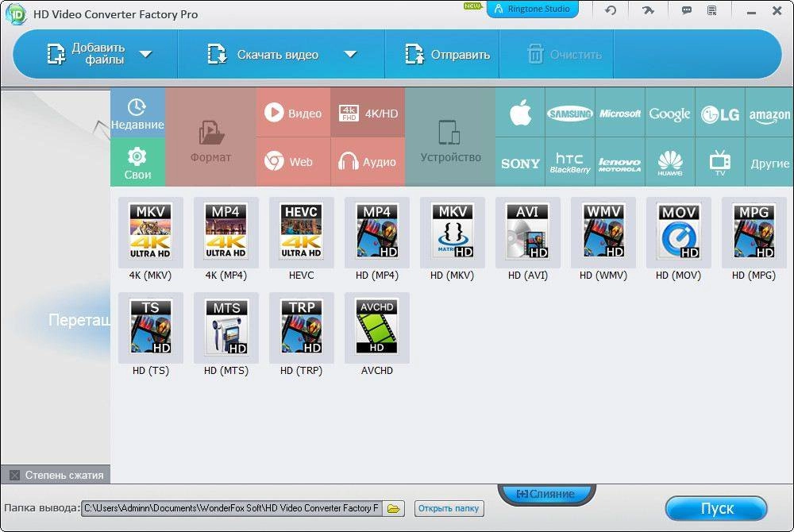794x532 pixels.
Task: Click the double-arrow upgrade icon in title bar
Action: (648, 10)
